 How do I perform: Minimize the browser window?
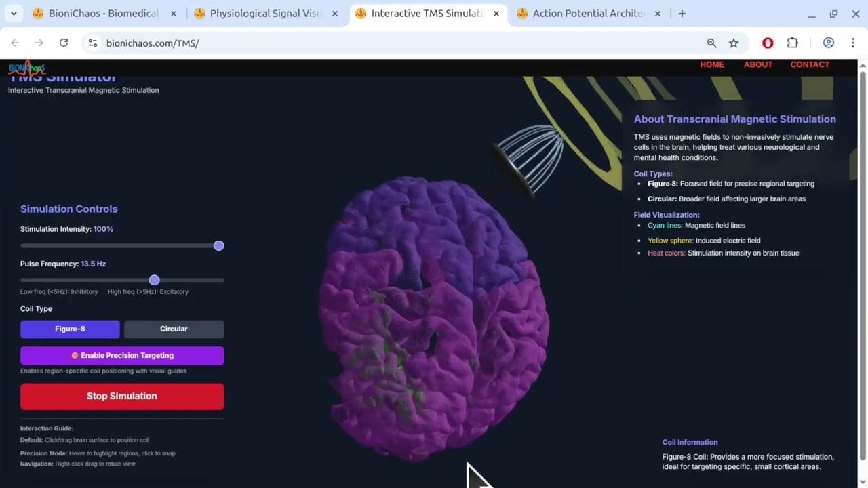(812, 14)
